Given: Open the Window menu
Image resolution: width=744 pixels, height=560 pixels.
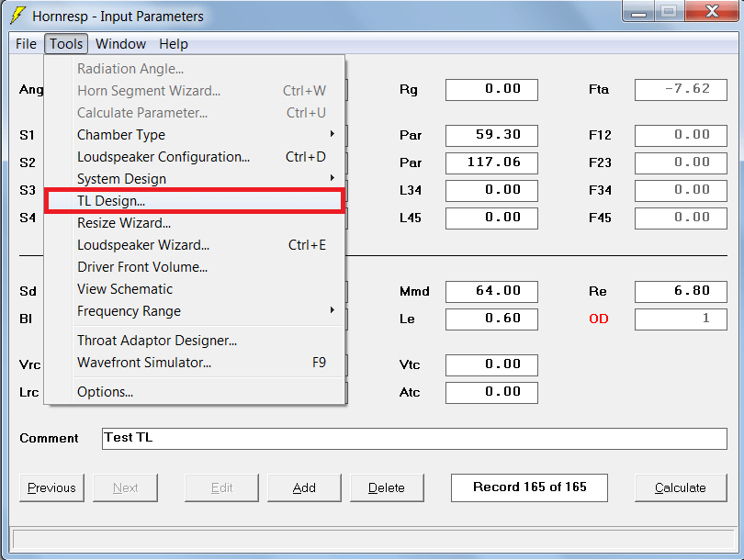Looking at the screenshot, I should [x=120, y=44].
